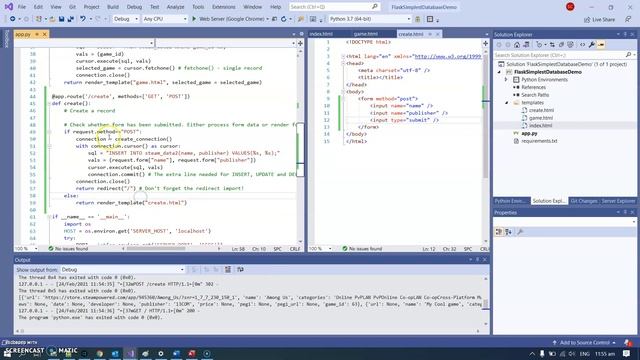Click Clear All icon in Output panel

(228, 269)
